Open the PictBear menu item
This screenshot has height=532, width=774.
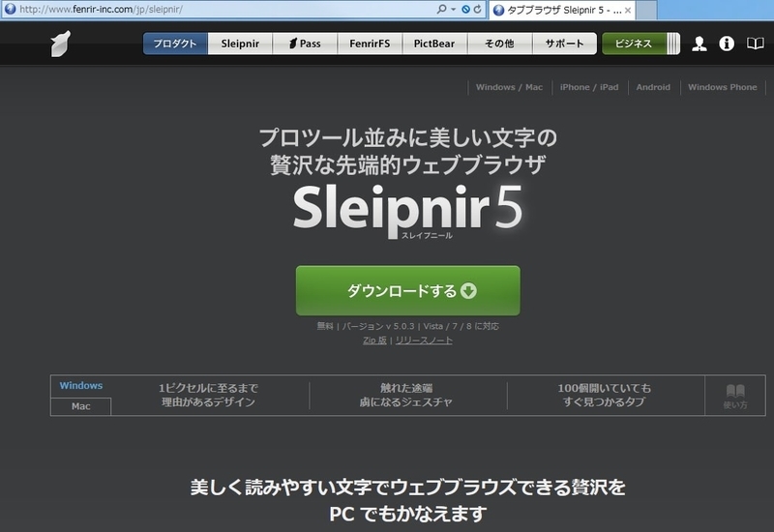(434, 44)
